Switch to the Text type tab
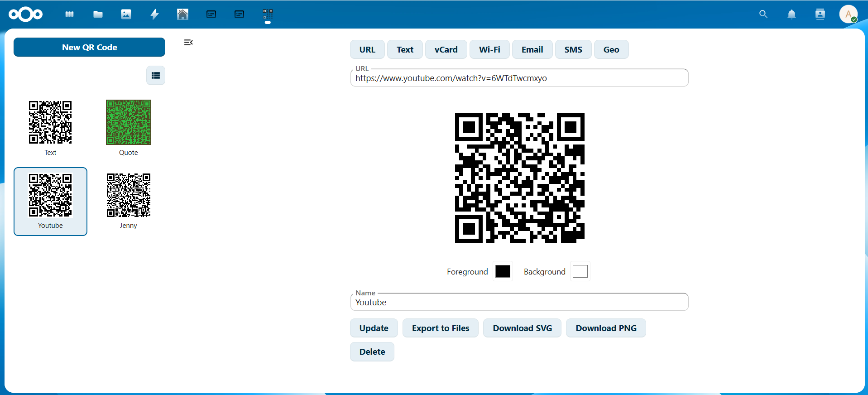This screenshot has width=868, height=395. coord(405,49)
